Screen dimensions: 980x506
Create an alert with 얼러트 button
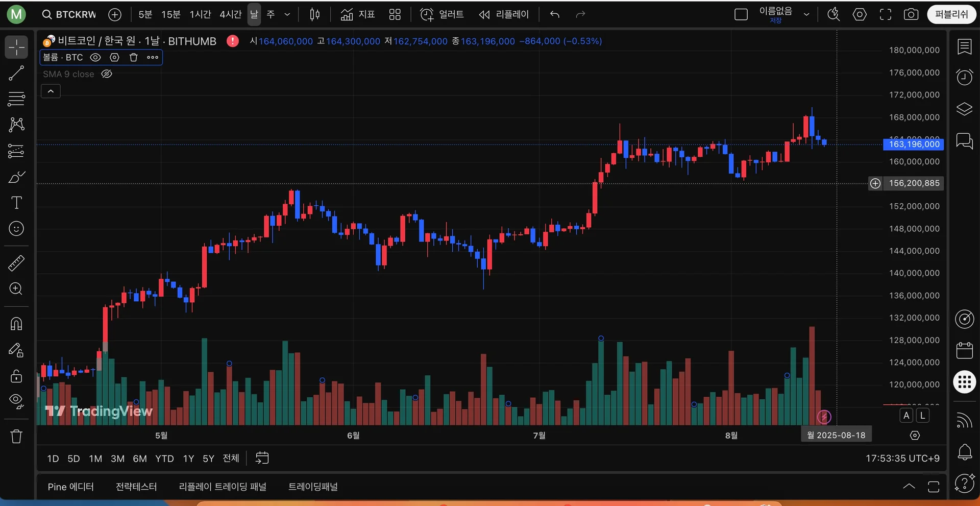pyautogui.click(x=442, y=15)
